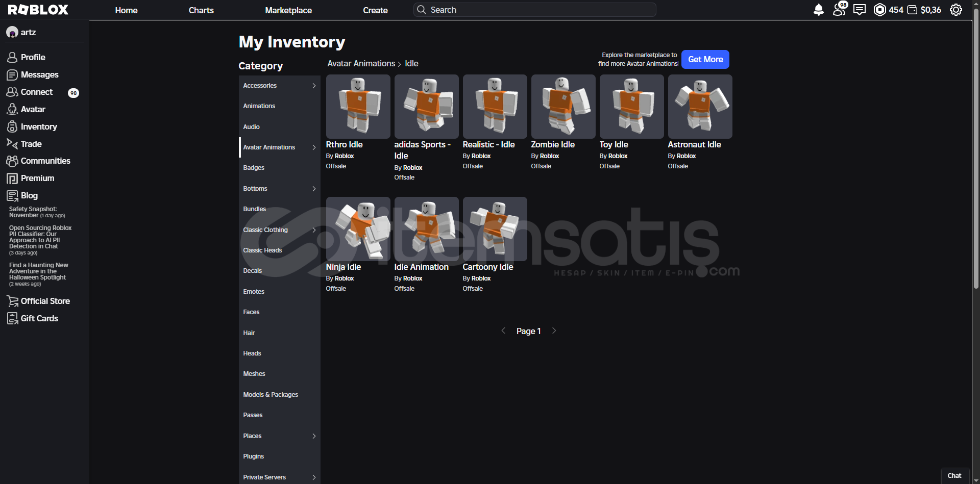Open the Ninja Idle thumbnail

pos(358,229)
